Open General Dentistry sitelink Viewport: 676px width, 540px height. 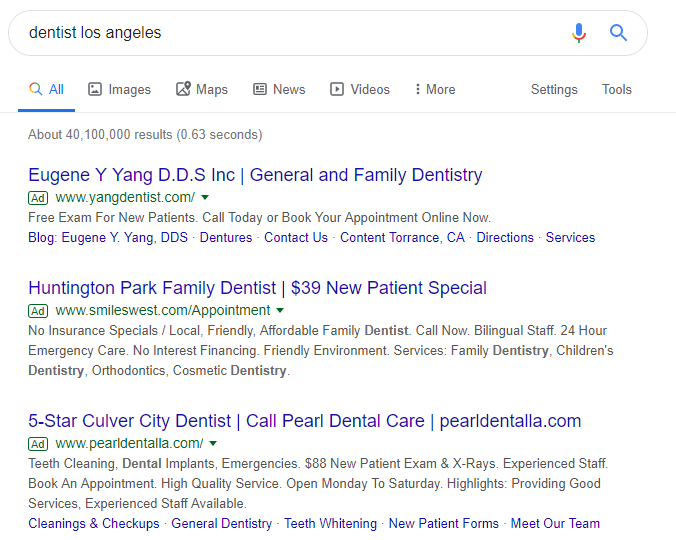(222, 523)
